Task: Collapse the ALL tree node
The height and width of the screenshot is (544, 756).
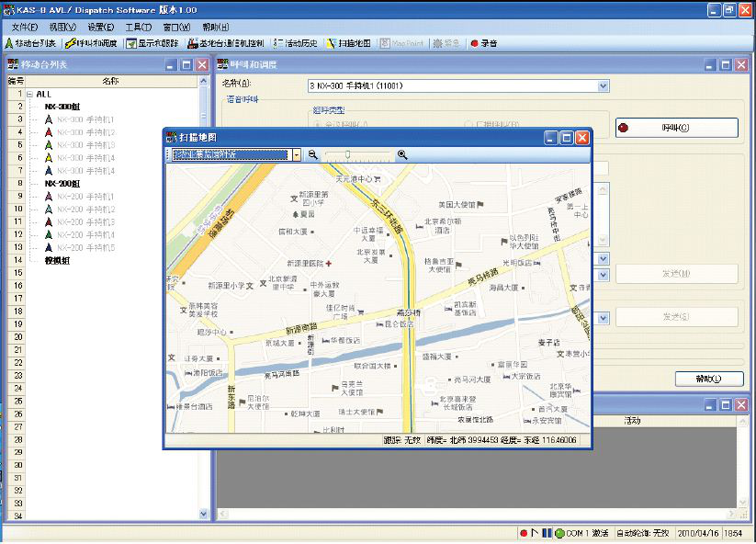Action: (30, 94)
